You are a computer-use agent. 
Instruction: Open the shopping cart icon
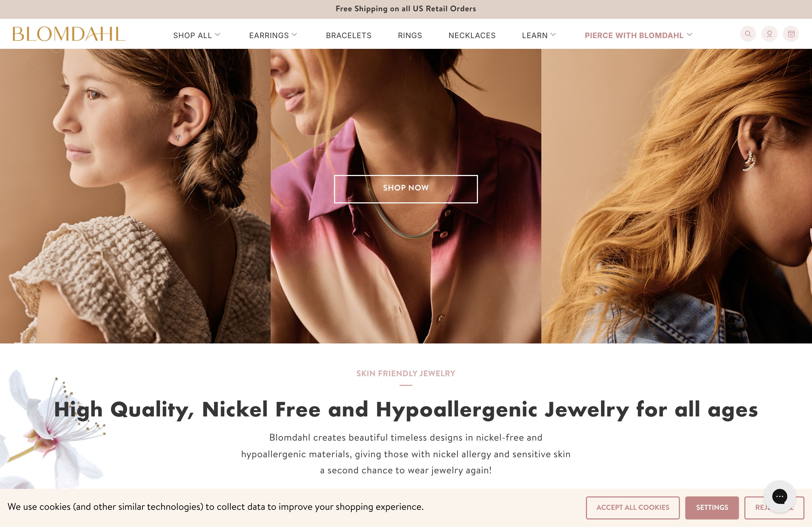791,34
